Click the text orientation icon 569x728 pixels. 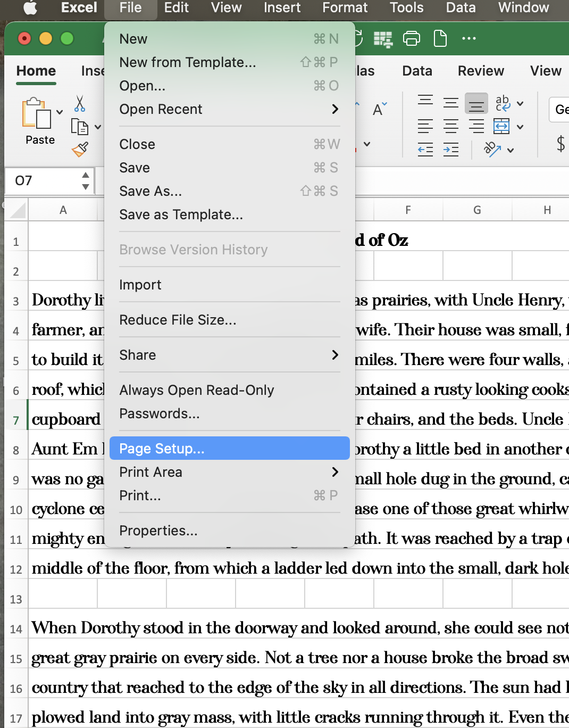[x=493, y=150]
